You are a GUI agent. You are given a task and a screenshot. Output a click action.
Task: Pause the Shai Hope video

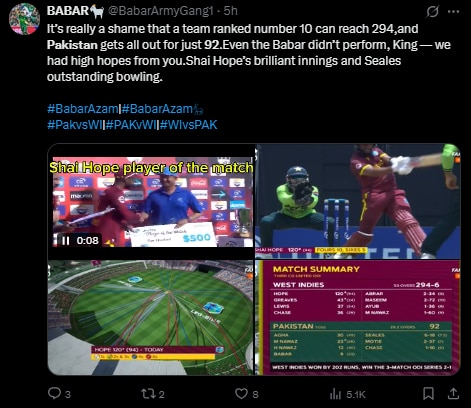click(x=66, y=240)
